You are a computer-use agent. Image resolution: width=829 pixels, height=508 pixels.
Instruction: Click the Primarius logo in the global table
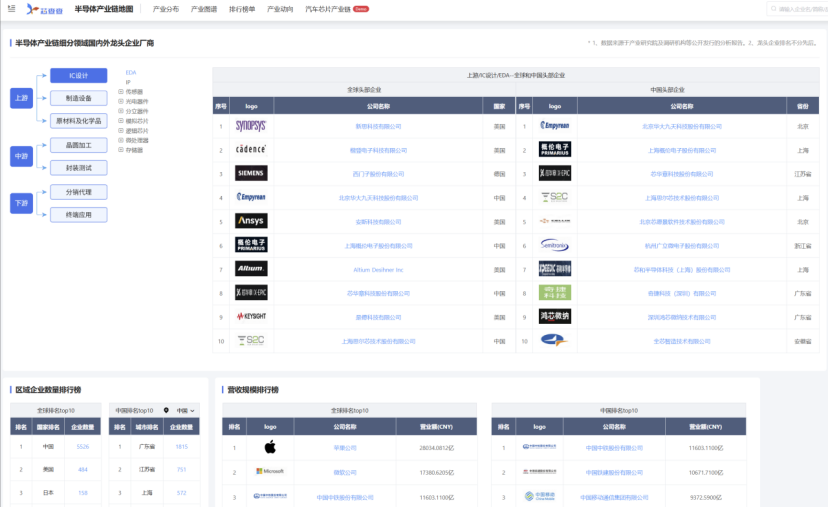click(251, 245)
